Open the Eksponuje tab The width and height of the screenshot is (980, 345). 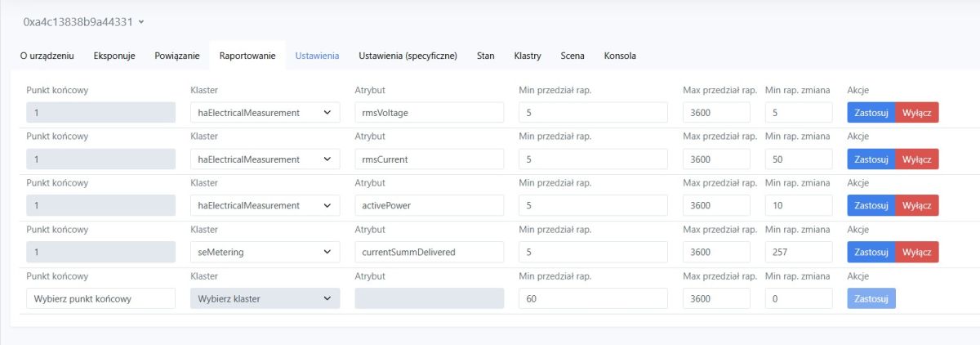(114, 56)
